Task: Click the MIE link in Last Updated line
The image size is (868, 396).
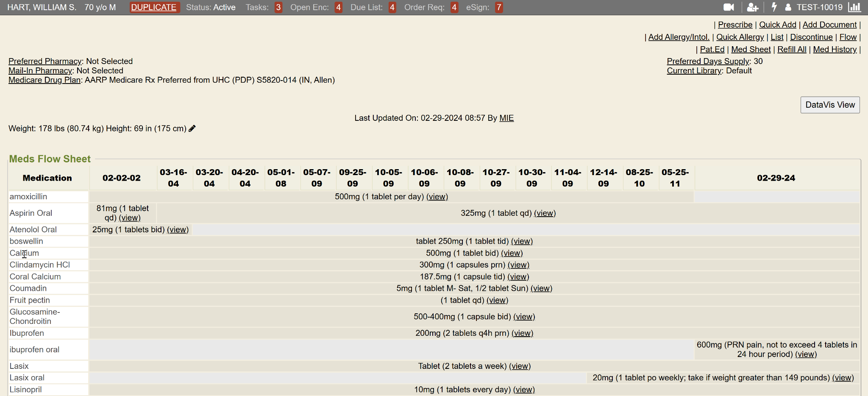Action: click(x=506, y=118)
